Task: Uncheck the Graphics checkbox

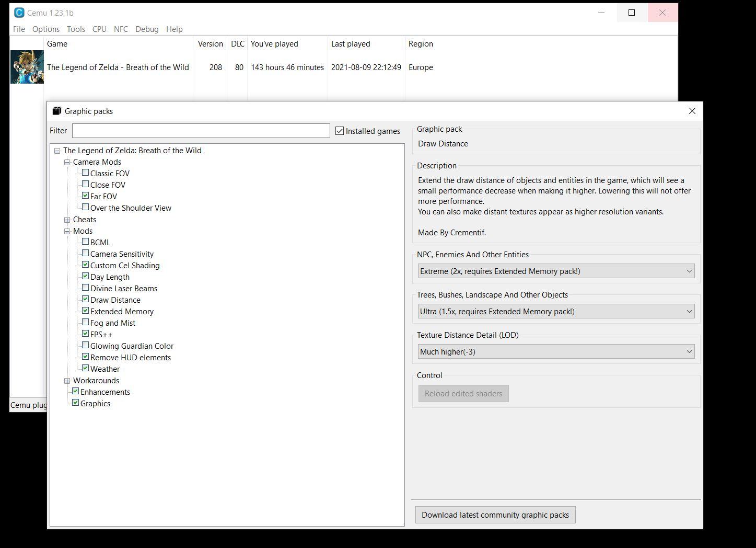Action: coord(75,403)
